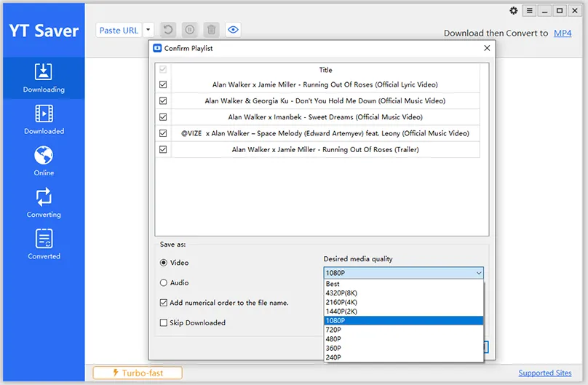
Task: Uncheck the Space Melody video checkbox
Action: point(163,133)
